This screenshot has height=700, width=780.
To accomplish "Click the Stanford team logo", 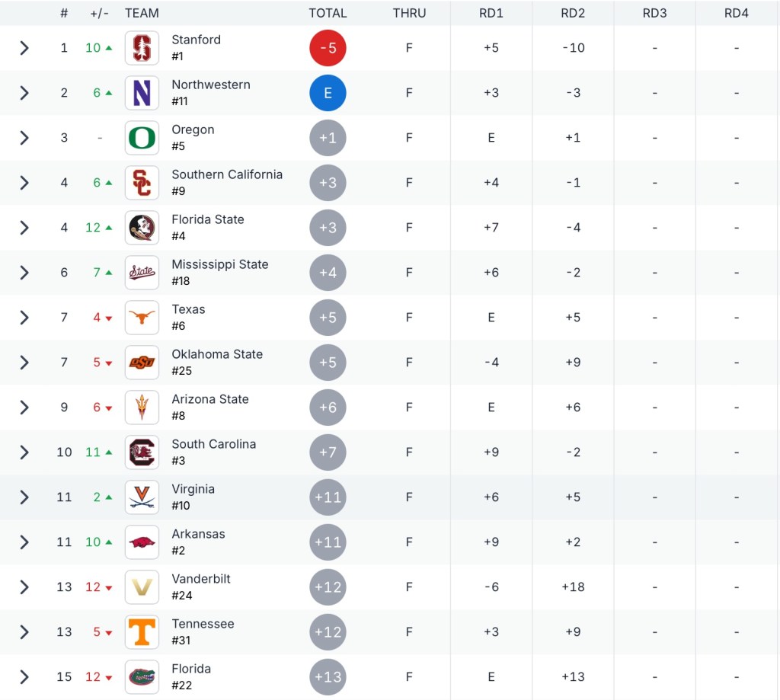I will [x=142, y=48].
